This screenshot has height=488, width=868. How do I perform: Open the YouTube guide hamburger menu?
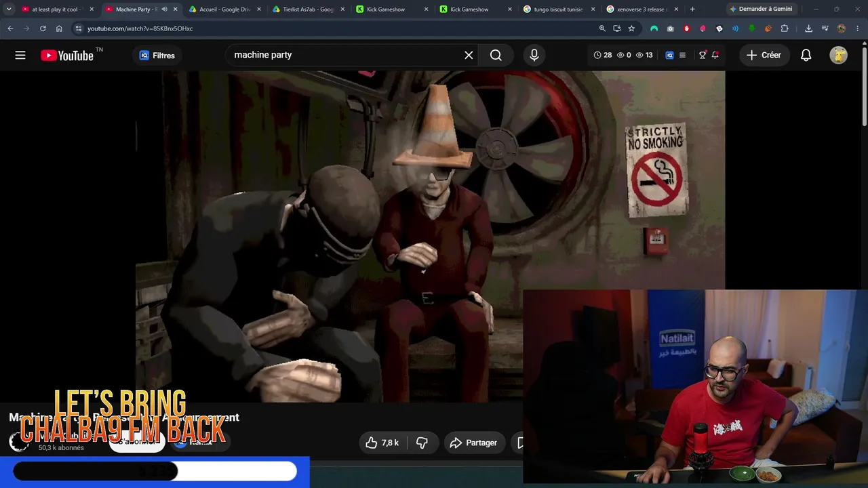pos(20,56)
